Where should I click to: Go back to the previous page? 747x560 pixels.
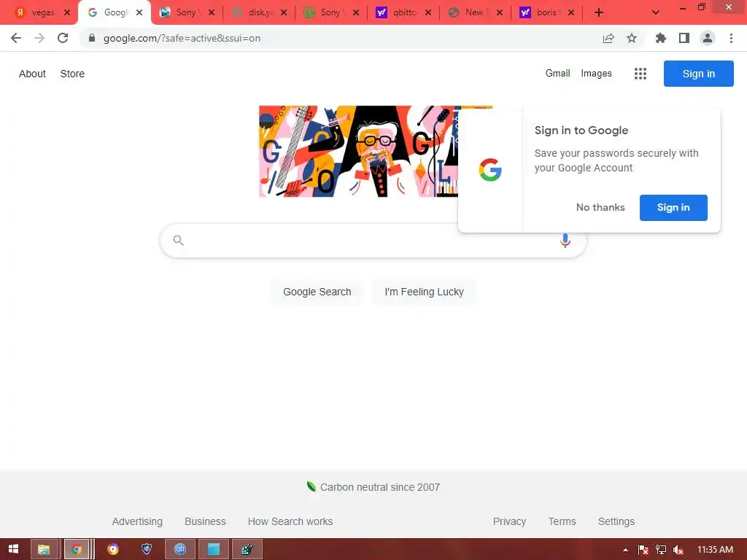(x=16, y=38)
